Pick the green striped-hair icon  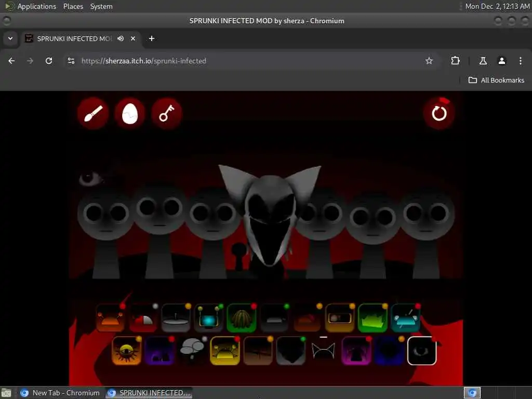(241, 318)
